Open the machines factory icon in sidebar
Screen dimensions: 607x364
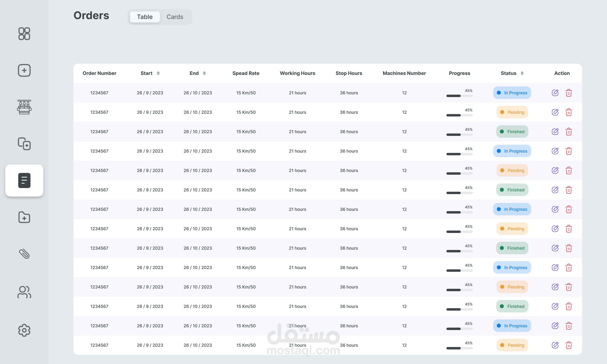(x=24, y=107)
